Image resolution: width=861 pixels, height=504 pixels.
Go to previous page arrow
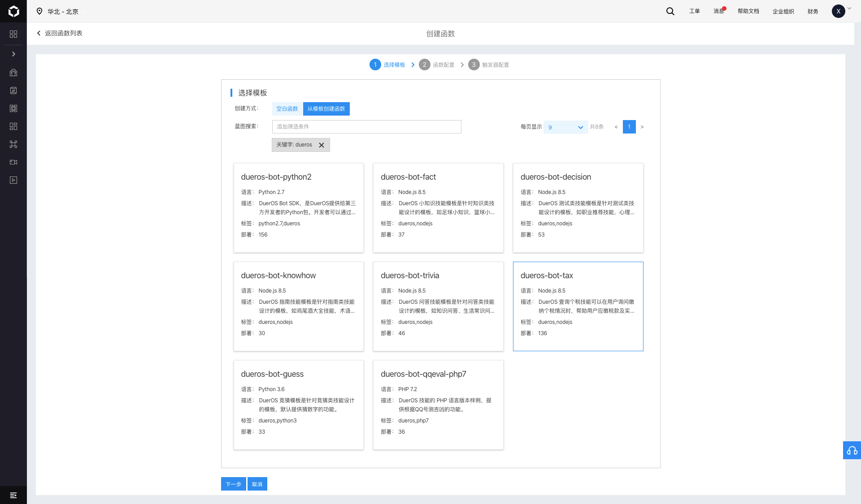pos(616,127)
